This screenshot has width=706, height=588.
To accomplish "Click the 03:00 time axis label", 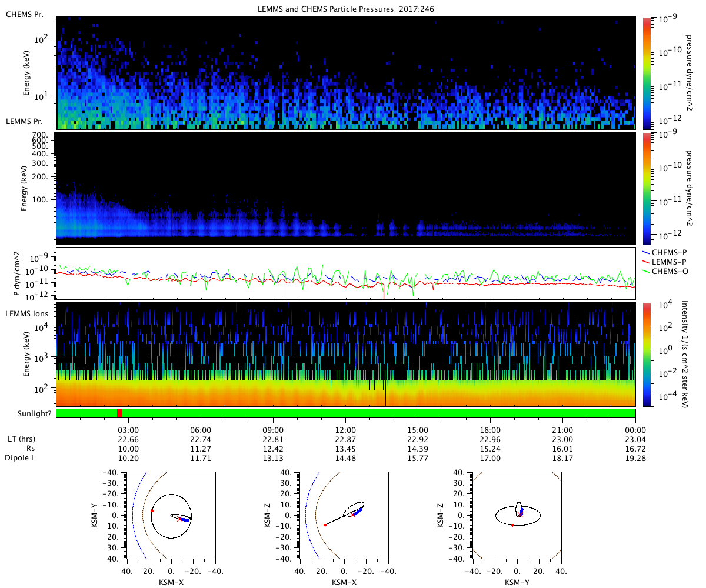I will point(128,430).
